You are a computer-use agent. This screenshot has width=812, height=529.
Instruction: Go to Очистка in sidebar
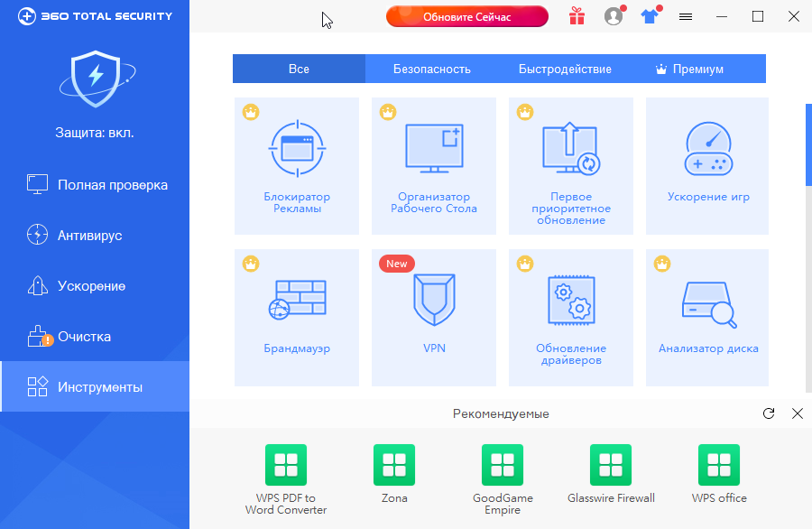tap(95, 337)
